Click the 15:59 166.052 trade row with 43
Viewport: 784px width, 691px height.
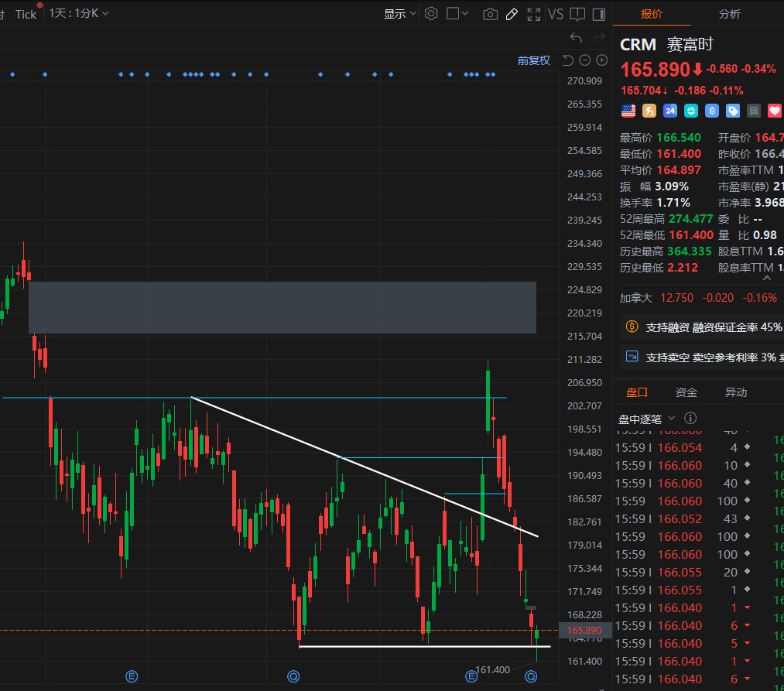pos(683,518)
